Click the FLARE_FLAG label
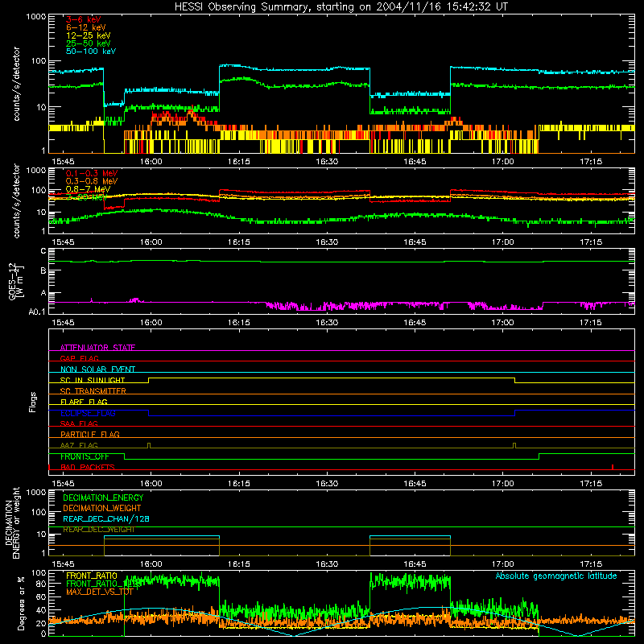 [84, 402]
